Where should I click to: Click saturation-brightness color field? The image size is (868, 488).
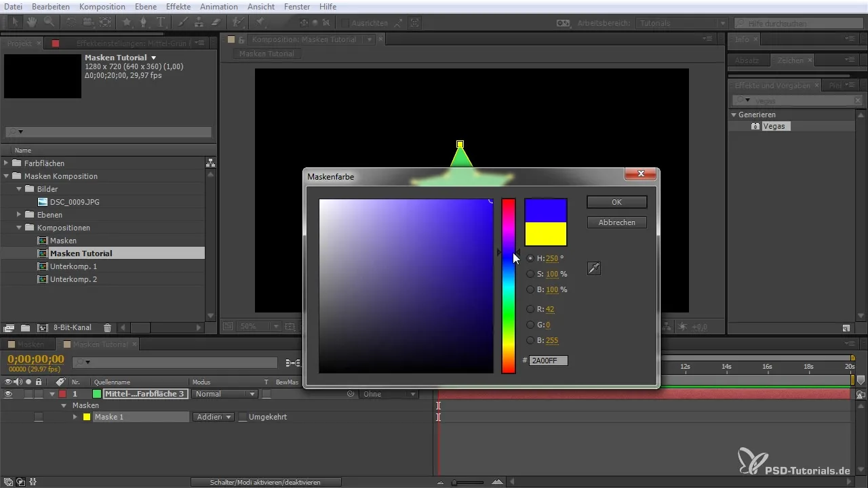tap(406, 285)
